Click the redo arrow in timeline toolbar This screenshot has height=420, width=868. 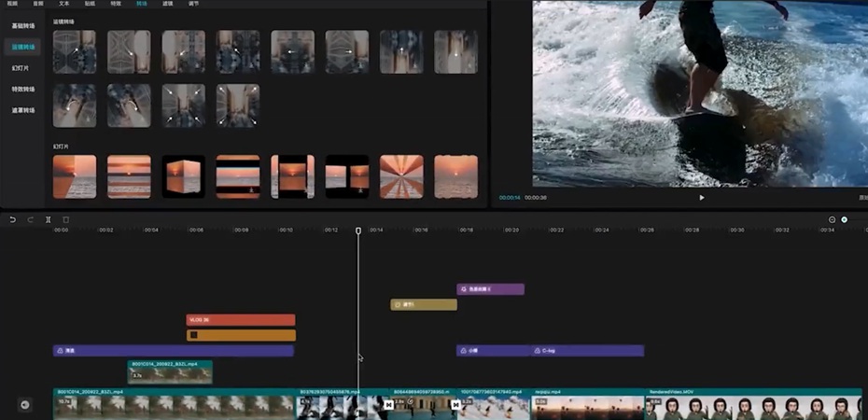tap(31, 219)
